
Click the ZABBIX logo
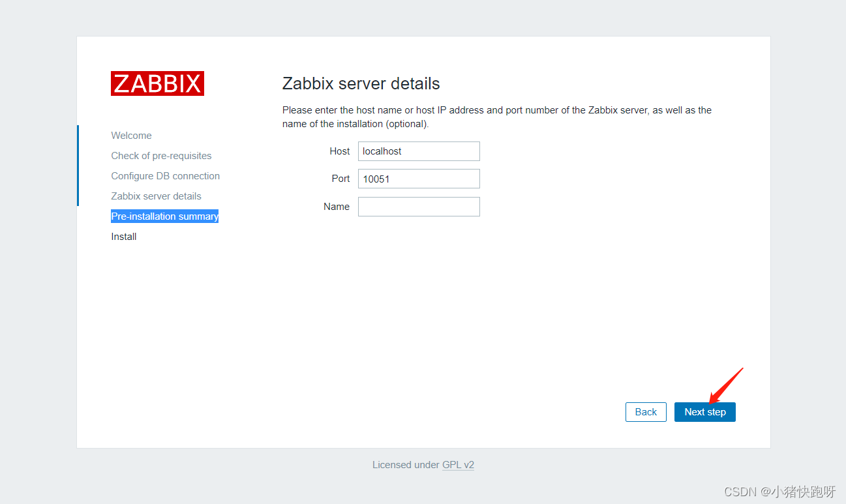coord(157,83)
